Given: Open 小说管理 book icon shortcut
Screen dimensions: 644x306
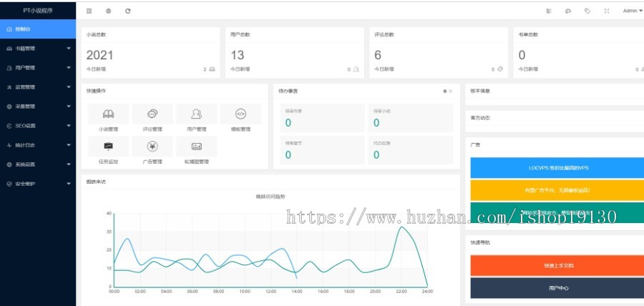Looking at the screenshot, I should [109, 114].
